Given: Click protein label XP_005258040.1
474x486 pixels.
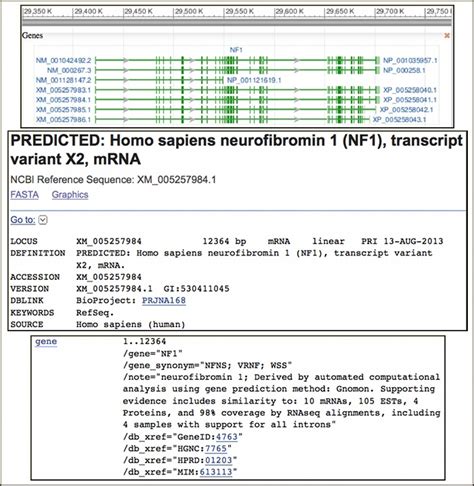Looking at the screenshot, I should (x=410, y=90).
